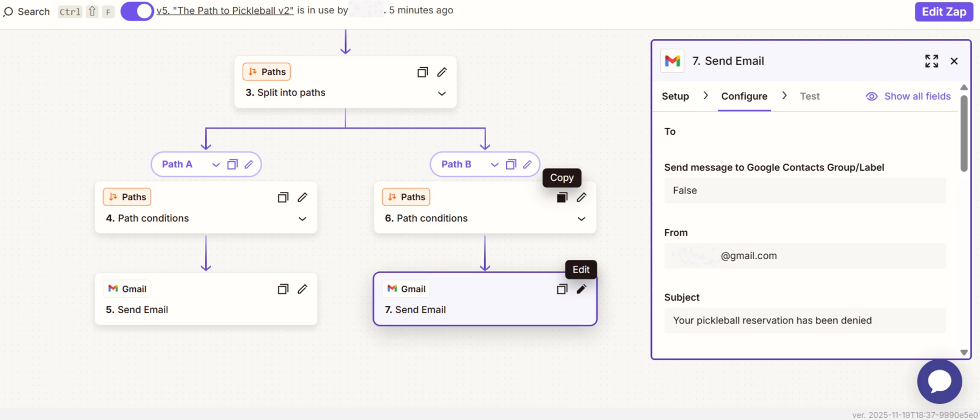Edit step 5 Send Email
The width and height of the screenshot is (980, 420).
[302, 289]
